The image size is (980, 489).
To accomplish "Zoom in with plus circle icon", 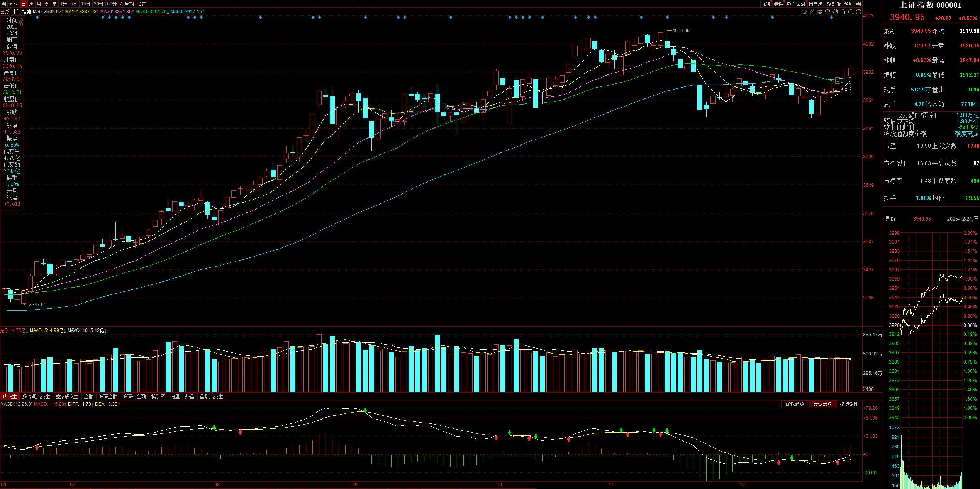I will tap(851, 12).
